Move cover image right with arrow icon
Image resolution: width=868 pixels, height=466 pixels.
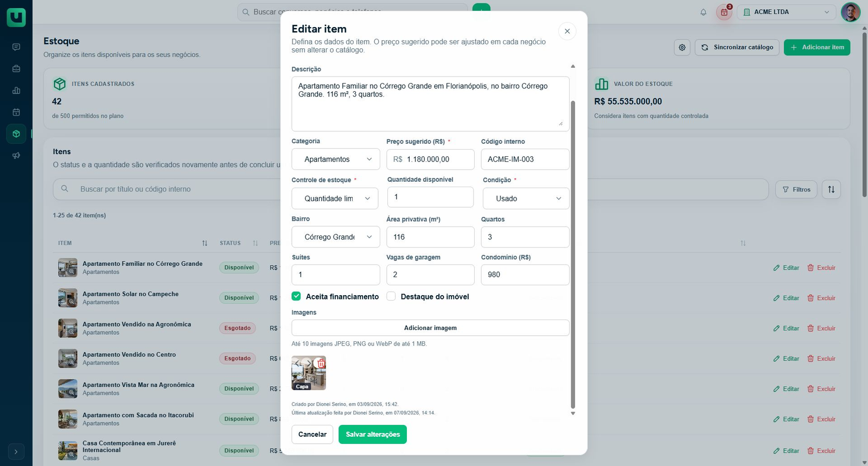click(x=309, y=363)
